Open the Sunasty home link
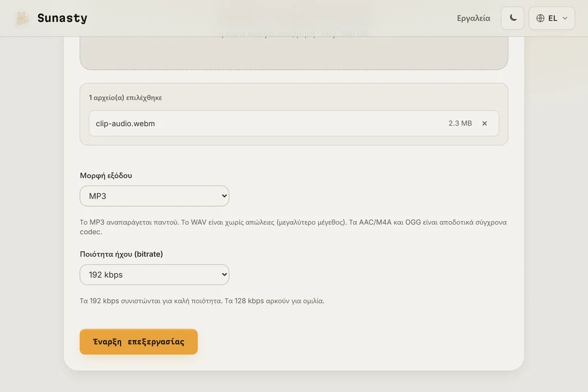Image resolution: width=588 pixels, height=392 pixels. (52, 18)
